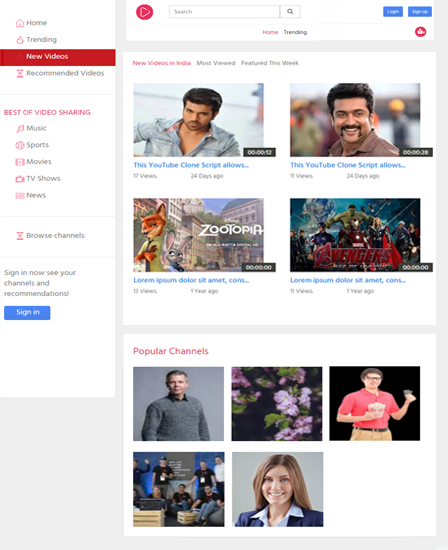
Task: Open the News category label
Action: tap(36, 195)
